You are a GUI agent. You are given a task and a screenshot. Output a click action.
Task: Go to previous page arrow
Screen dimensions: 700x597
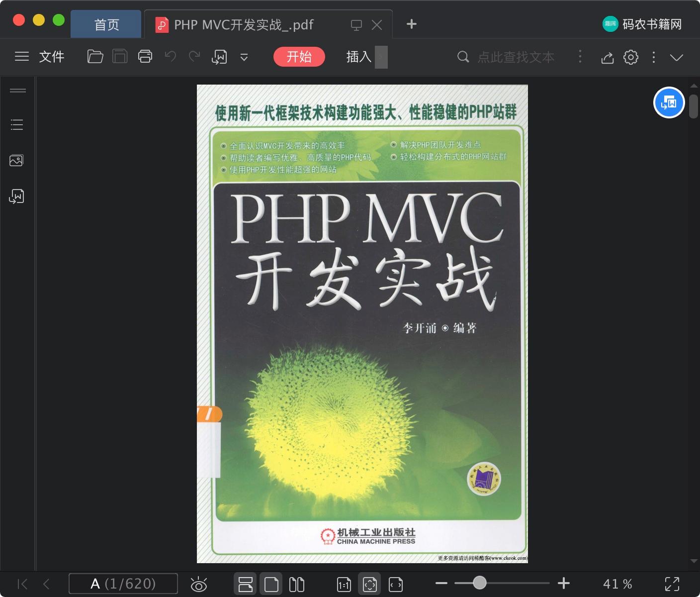click(46, 584)
